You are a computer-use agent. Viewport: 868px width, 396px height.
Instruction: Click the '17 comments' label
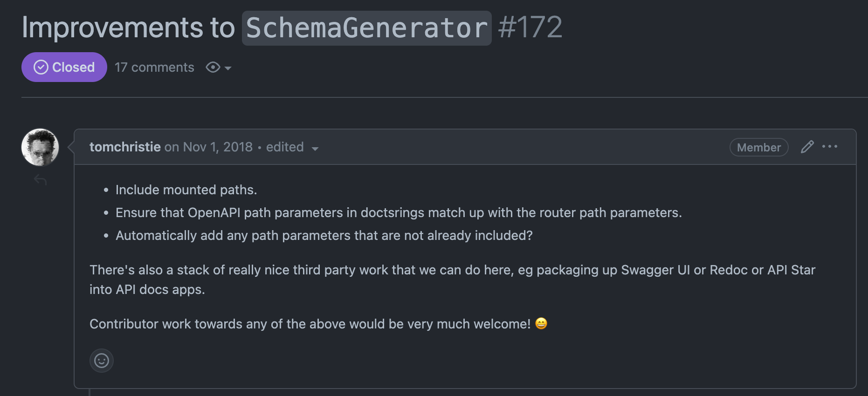point(154,68)
